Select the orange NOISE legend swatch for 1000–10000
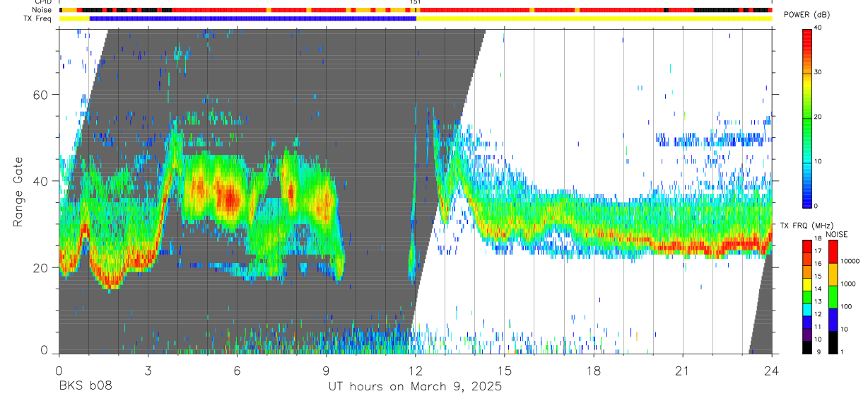The width and height of the screenshot is (868, 401). click(x=833, y=274)
